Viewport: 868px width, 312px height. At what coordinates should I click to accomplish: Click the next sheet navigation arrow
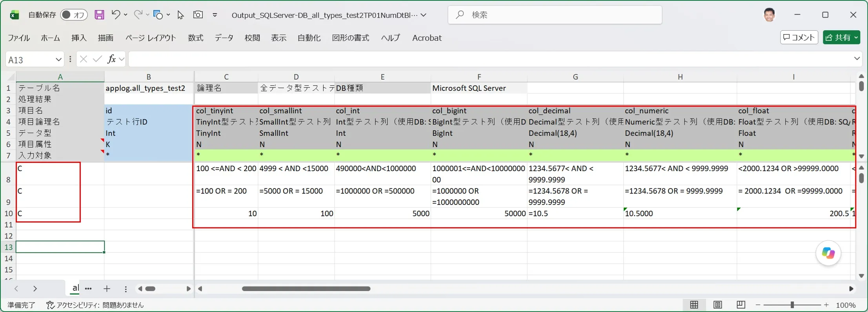pyautogui.click(x=35, y=289)
